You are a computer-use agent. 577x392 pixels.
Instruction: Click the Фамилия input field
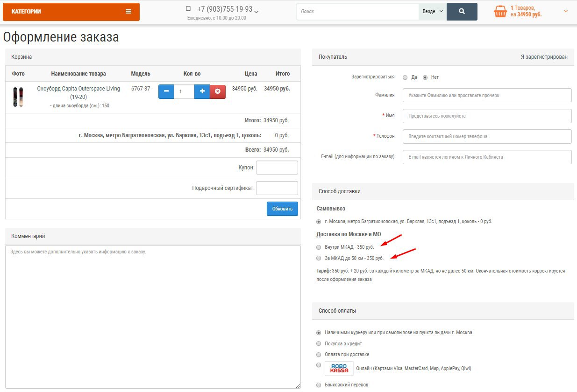(488, 95)
